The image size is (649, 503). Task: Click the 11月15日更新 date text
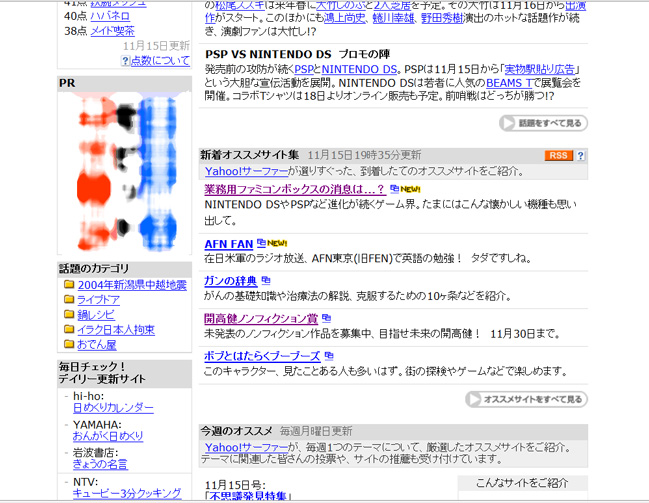click(x=156, y=46)
